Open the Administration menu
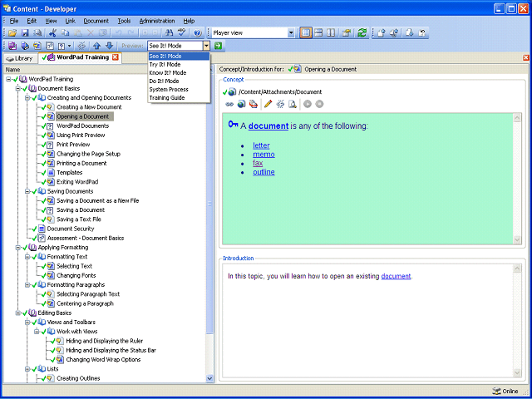Viewport: 532px width, 399px height. click(157, 21)
